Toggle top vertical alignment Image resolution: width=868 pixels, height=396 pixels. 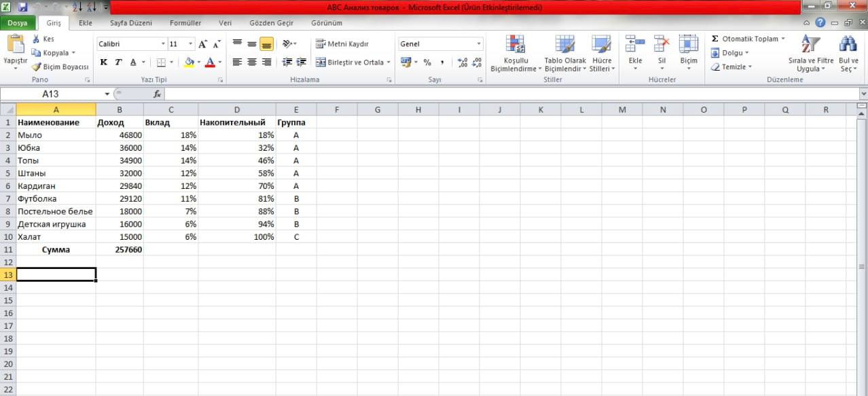click(x=237, y=44)
